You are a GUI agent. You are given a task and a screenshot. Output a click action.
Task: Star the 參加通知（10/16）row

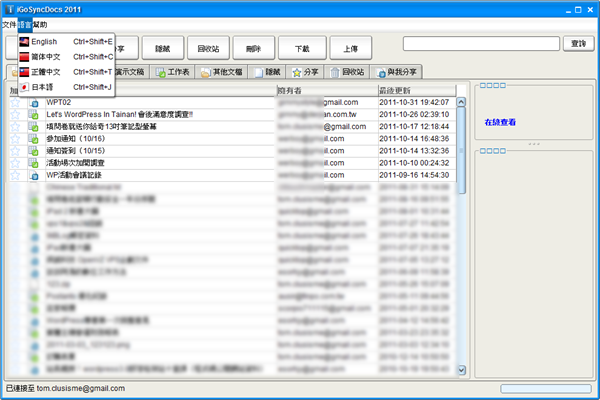[x=15, y=139]
